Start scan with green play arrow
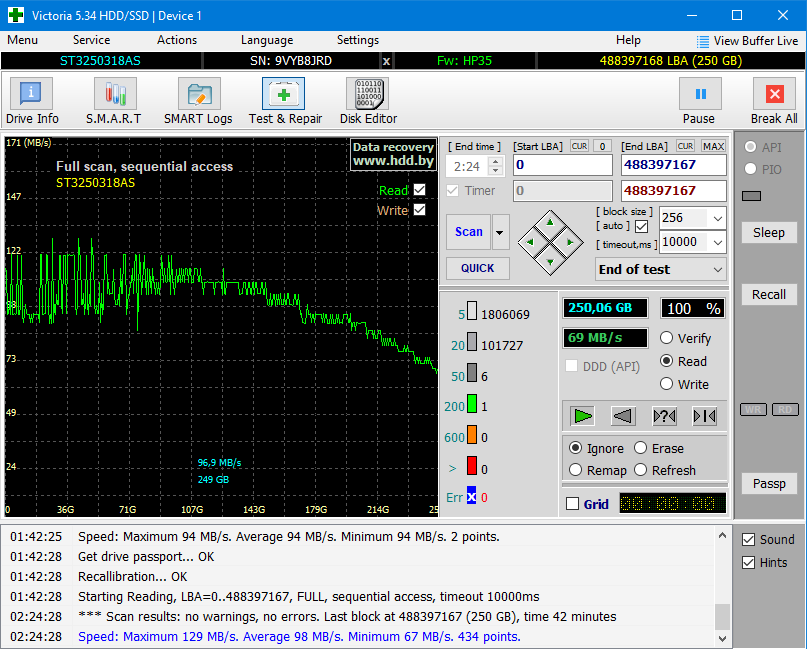The image size is (807, 649). point(583,416)
